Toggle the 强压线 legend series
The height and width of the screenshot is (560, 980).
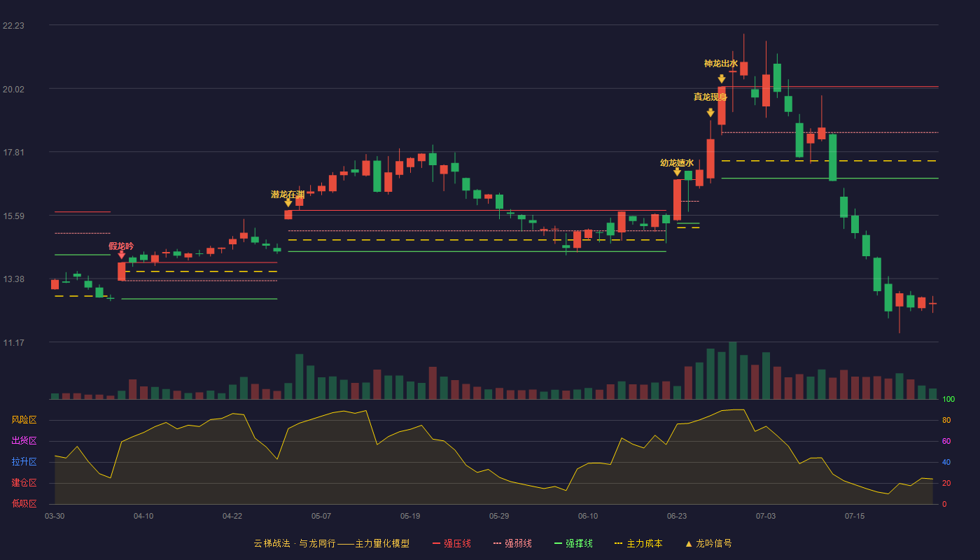pyautogui.click(x=451, y=543)
